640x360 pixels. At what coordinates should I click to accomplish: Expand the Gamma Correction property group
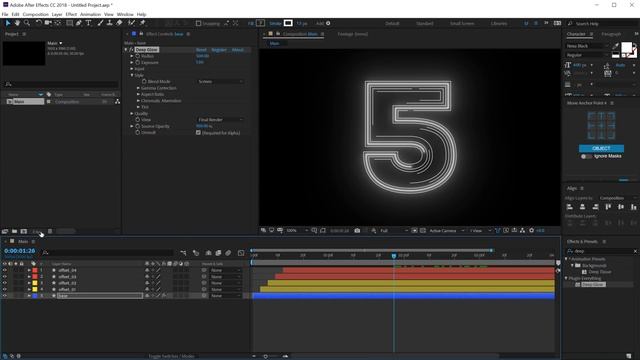pyautogui.click(x=138, y=88)
